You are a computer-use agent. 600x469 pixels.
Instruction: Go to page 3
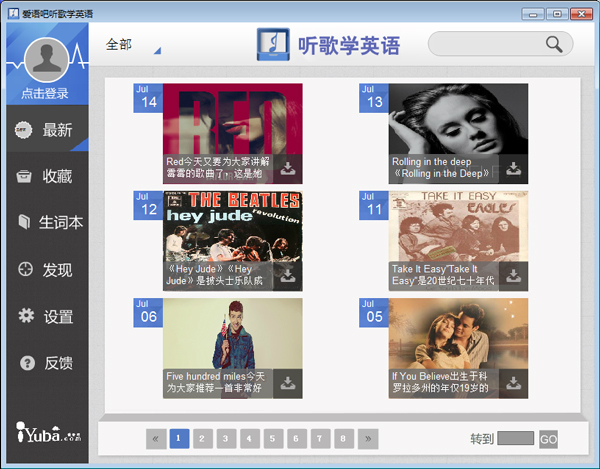(x=226, y=439)
